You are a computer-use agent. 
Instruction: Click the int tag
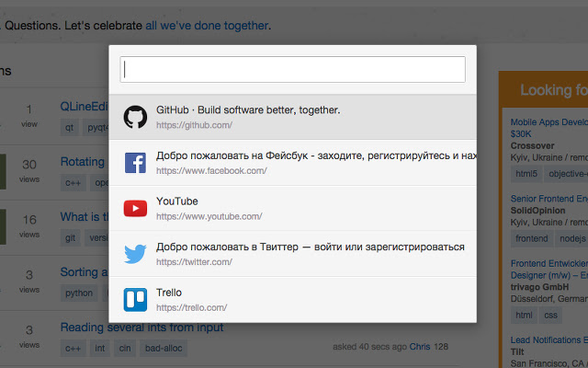coord(100,348)
